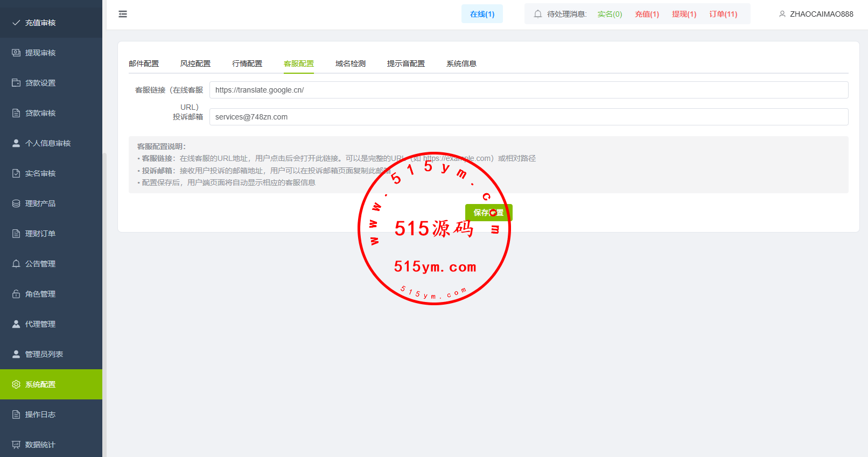
Task: Click the 角色管理 lock icon
Action: 16,294
